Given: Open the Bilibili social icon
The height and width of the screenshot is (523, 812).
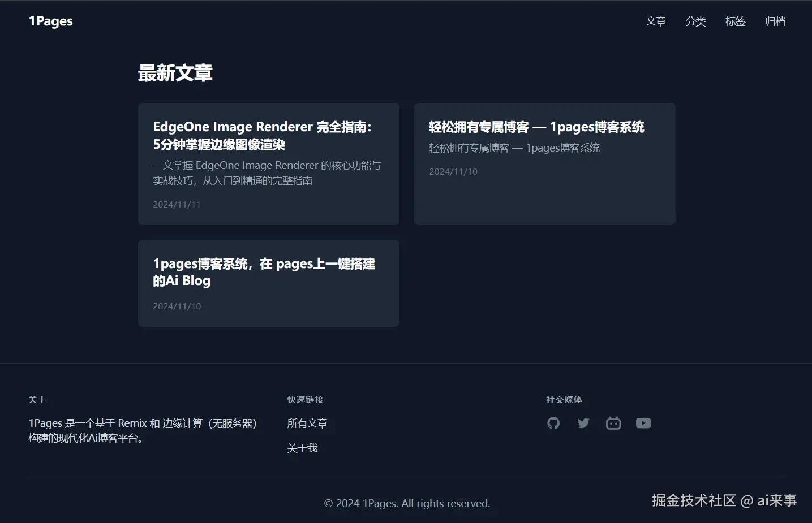Looking at the screenshot, I should (613, 423).
